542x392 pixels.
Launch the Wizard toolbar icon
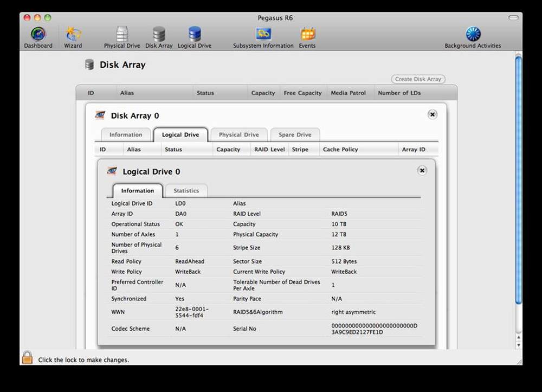click(x=73, y=37)
